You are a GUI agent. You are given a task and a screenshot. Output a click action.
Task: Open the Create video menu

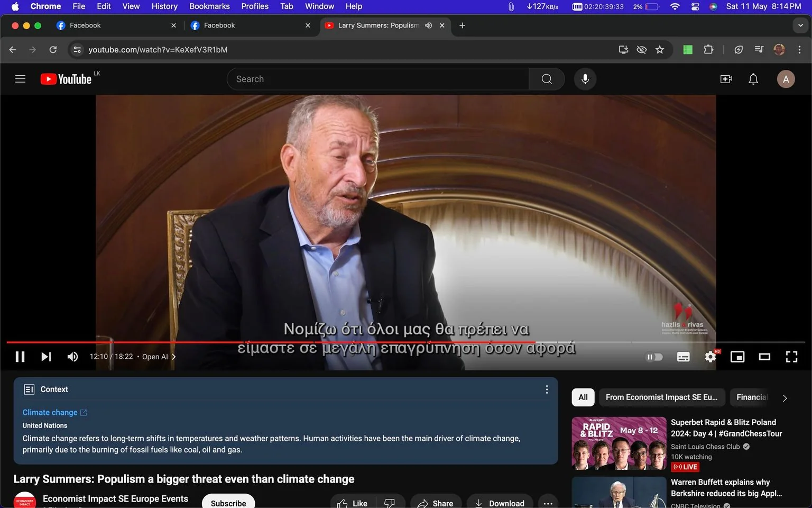click(x=726, y=79)
